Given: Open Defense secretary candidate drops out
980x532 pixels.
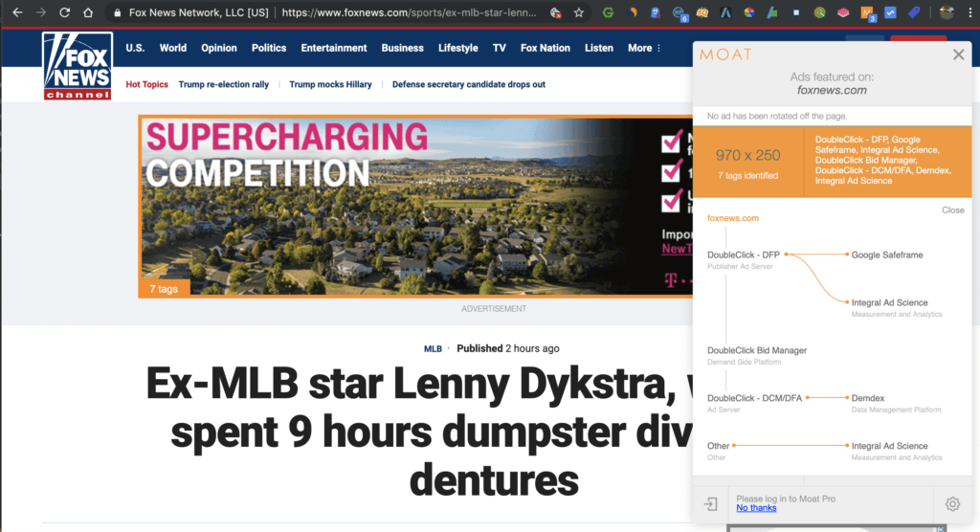Looking at the screenshot, I should click(x=469, y=84).
